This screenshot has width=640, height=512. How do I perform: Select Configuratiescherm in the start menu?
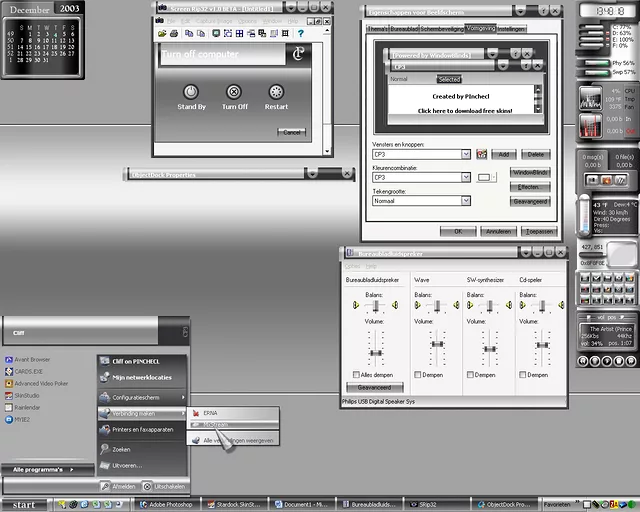pyautogui.click(x=137, y=397)
